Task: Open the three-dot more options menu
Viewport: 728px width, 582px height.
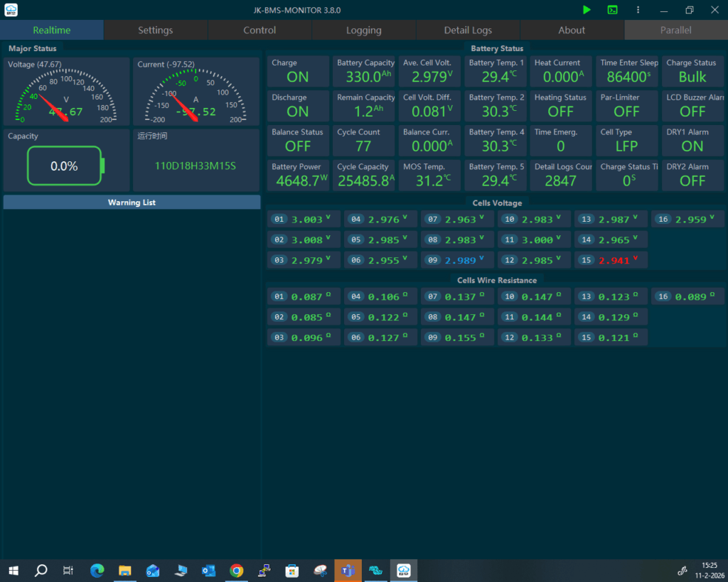Action: click(638, 10)
